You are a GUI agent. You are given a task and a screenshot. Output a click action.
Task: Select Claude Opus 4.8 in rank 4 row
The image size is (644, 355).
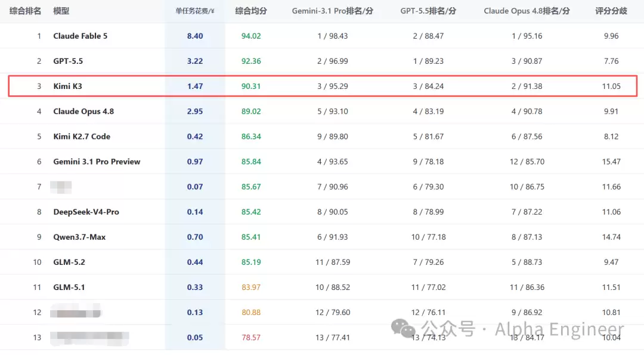coord(83,112)
